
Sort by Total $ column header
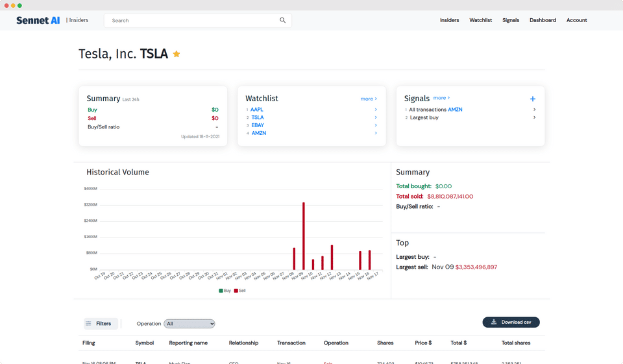[x=459, y=343]
